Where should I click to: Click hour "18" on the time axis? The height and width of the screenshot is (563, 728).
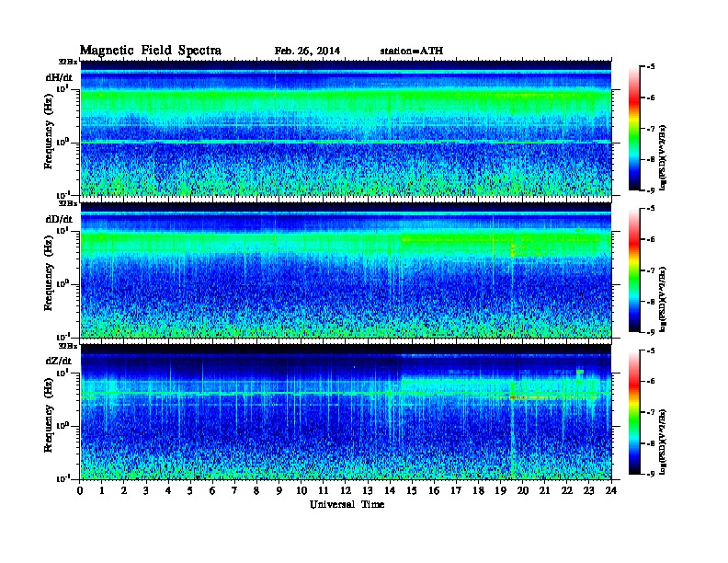point(479,490)
